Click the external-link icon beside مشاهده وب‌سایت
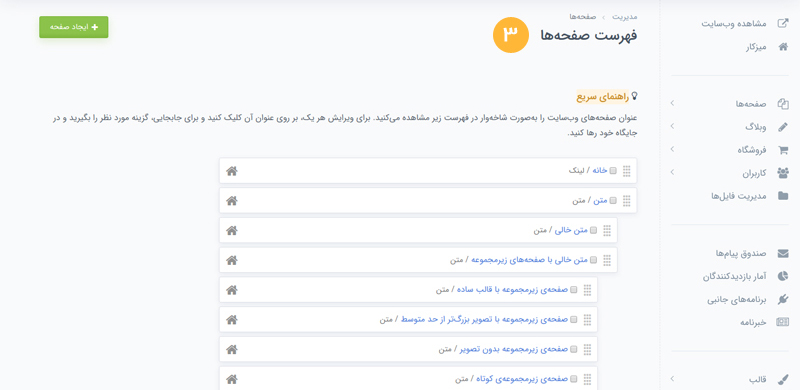Image resolution: width=800 pixels, height=390 pixels. pyautogui.click(x=782, y=23)
